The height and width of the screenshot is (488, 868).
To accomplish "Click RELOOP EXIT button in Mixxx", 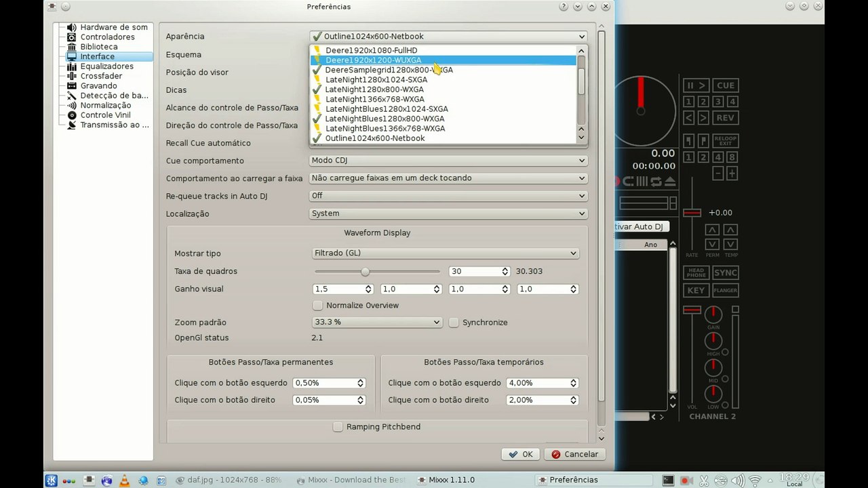I will (x=726, y=141).
